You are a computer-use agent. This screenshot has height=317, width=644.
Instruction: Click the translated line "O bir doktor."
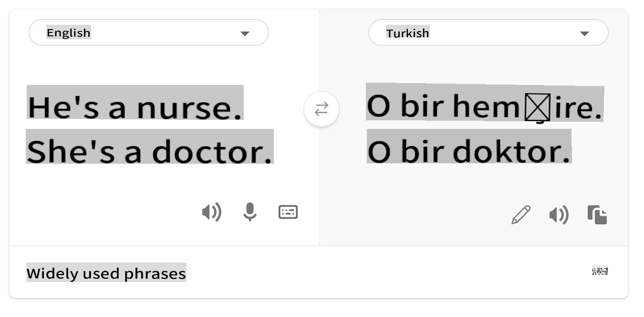pos(469,151)
